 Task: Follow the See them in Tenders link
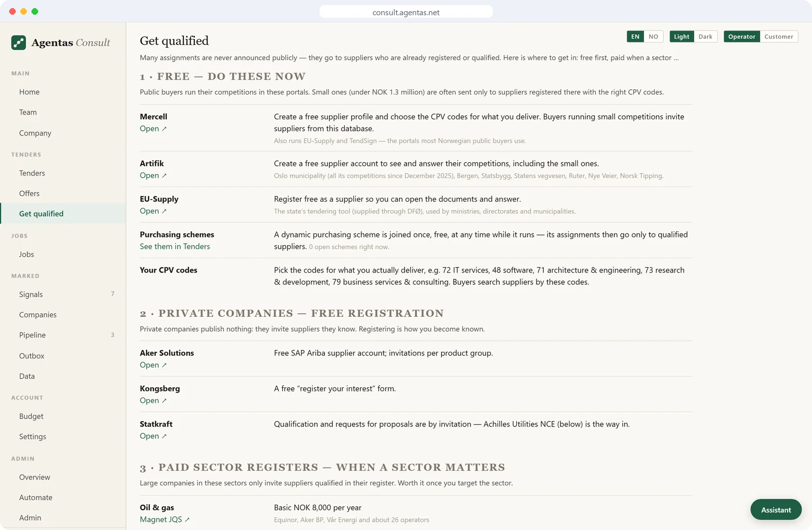coord(175,246)
